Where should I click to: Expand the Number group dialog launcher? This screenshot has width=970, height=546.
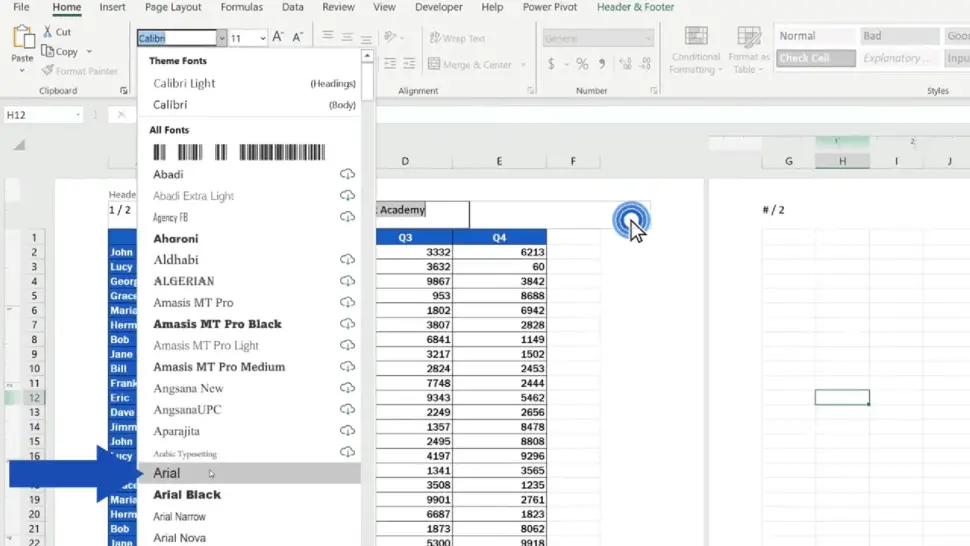654,91
